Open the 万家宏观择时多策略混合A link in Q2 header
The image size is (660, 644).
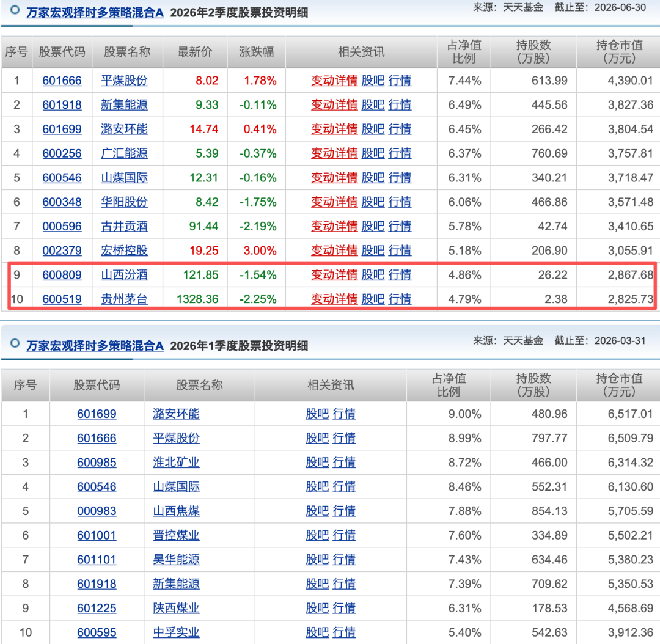point(95,13)
